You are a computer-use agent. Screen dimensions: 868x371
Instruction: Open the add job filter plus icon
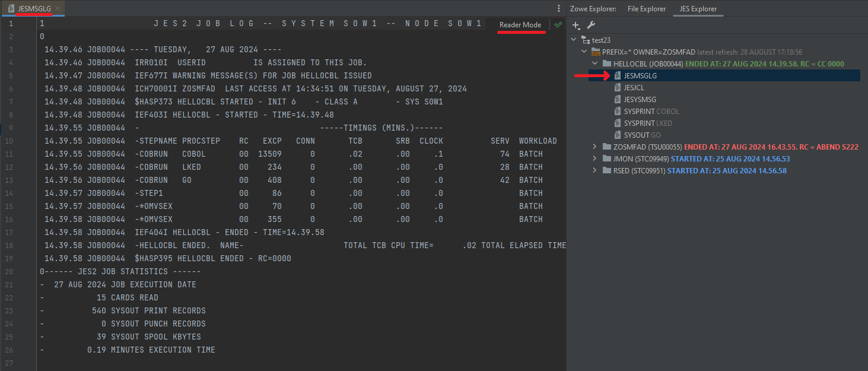coord(576,26)
